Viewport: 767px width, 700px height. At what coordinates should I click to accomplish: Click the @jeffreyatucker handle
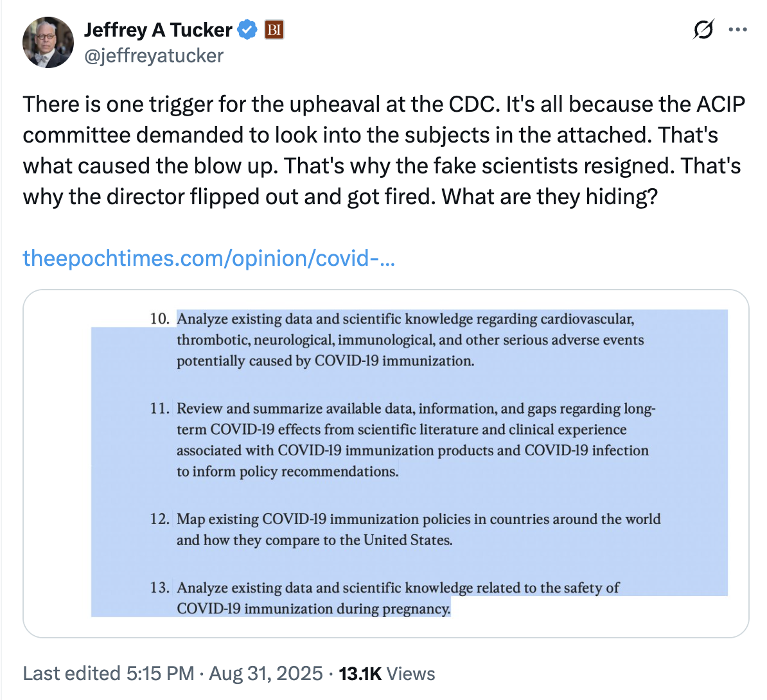point(154,56)
